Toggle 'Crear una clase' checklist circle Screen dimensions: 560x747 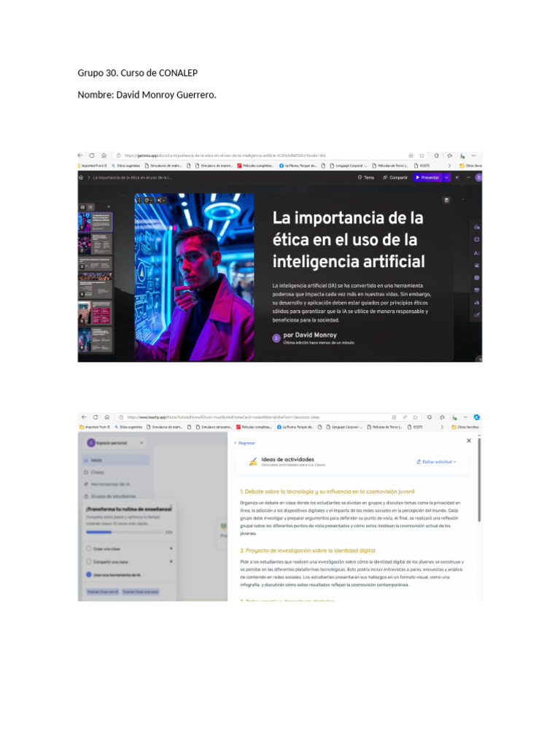click(x=88, y=549)
